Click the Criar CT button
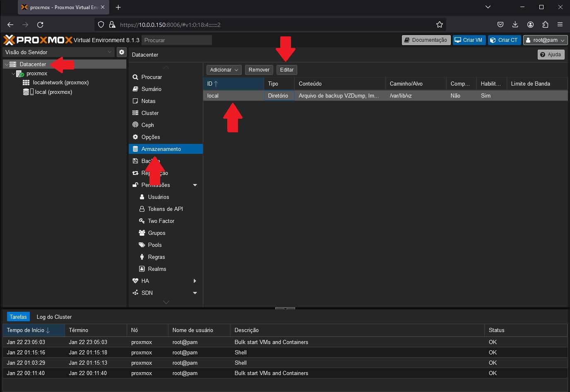 [x=504, y=40]
